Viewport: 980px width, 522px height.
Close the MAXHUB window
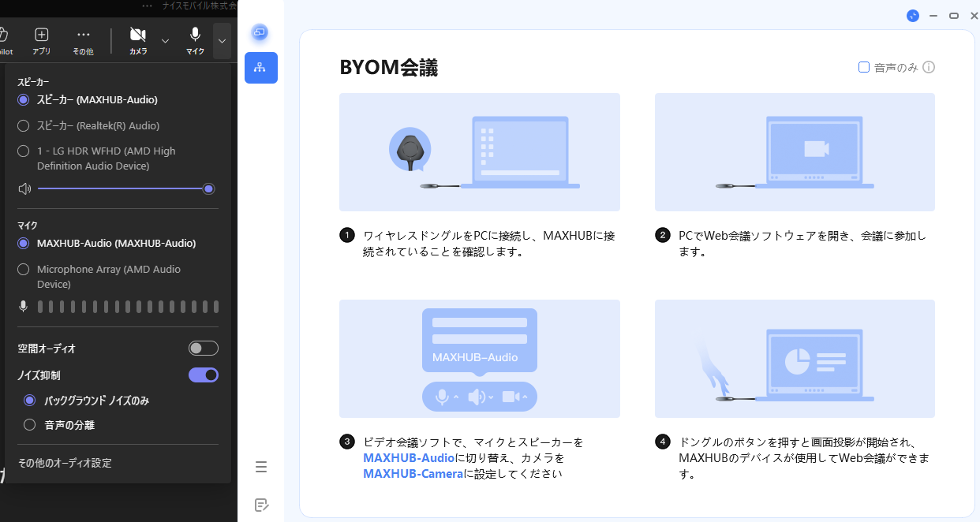974,16
